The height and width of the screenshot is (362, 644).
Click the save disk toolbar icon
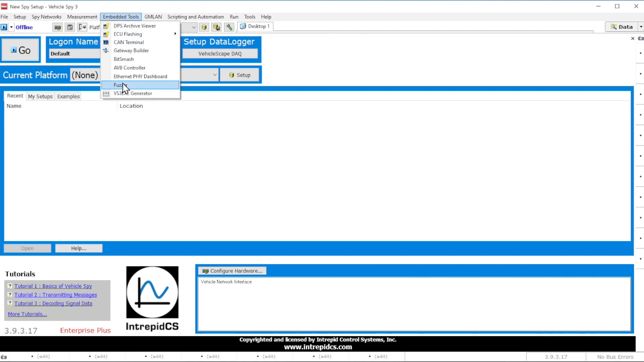[70, 27]
